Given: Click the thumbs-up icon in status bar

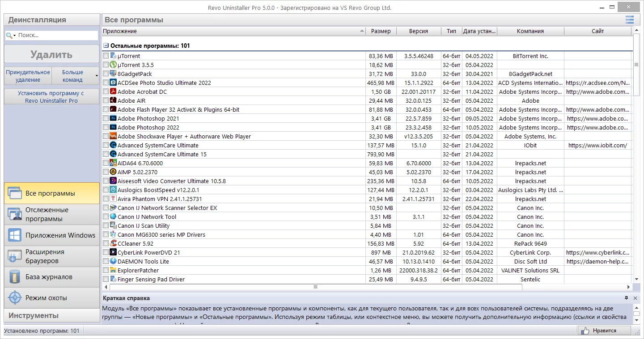Looking at the screenshot, I should click(x=585, y=331).
